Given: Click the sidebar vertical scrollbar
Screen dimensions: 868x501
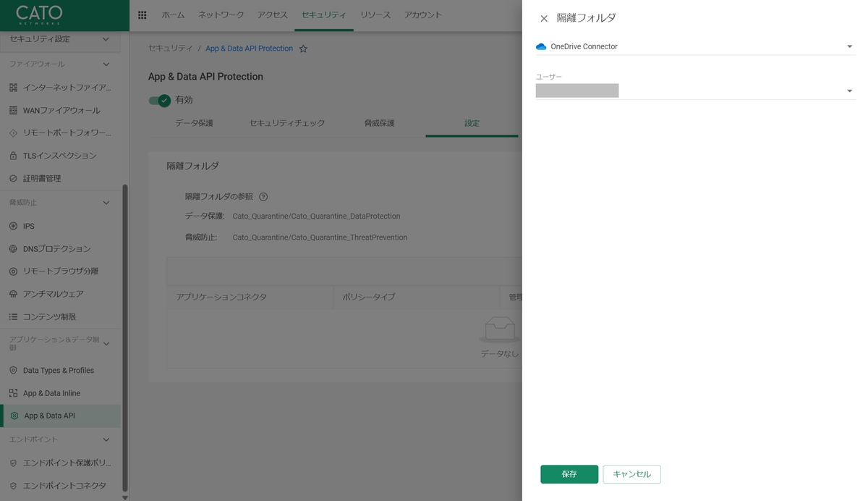Looking at the screenshot, I should [125, 337].
